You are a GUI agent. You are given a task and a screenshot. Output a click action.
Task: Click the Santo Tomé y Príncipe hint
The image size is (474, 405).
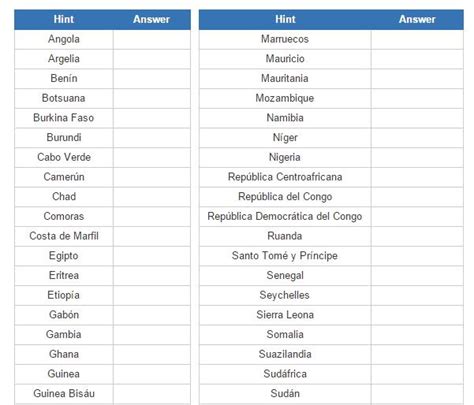click(285, 256)
